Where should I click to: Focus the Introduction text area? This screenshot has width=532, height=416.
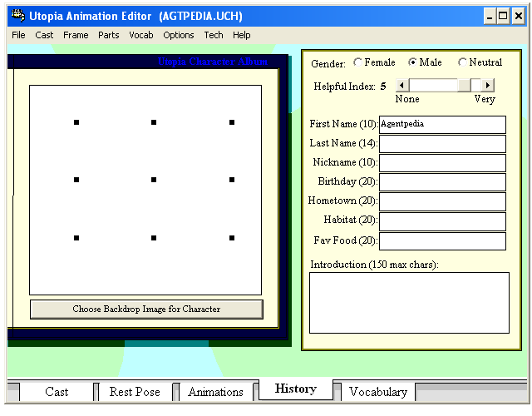[x=409, y=302]
